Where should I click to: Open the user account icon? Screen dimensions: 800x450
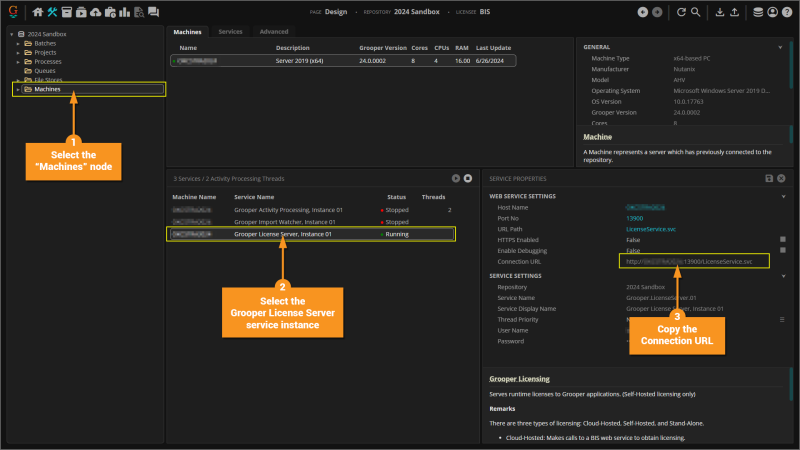tap(771, 12)
